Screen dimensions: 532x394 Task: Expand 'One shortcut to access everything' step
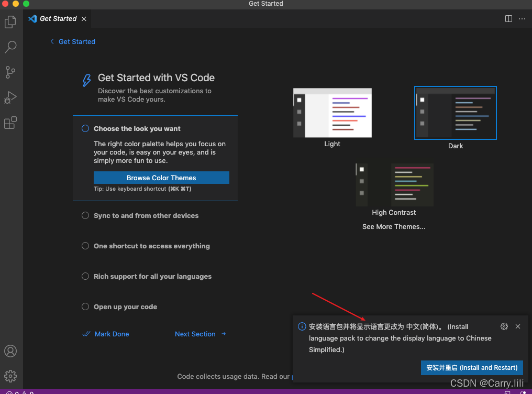coord(152,246)
